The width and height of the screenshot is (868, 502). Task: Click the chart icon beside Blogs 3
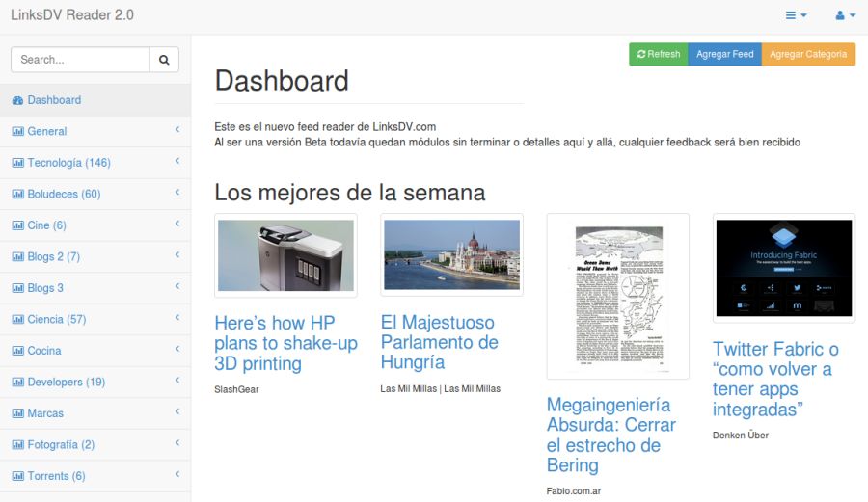coord(17,288)
